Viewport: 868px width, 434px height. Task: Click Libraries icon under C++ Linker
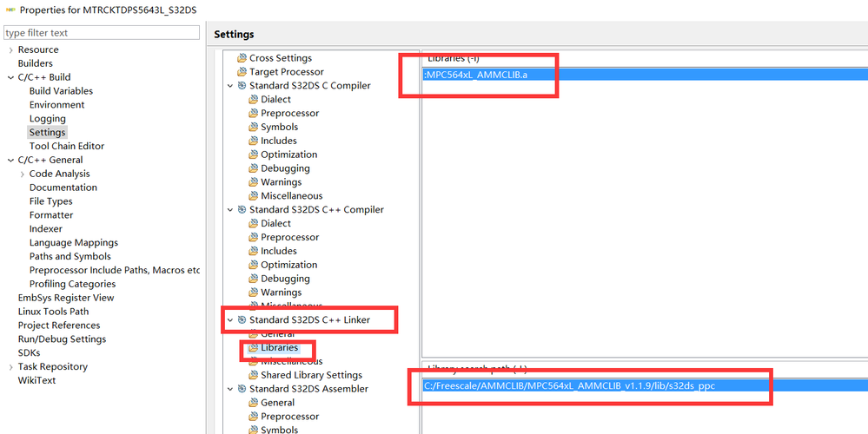(253, 348)
